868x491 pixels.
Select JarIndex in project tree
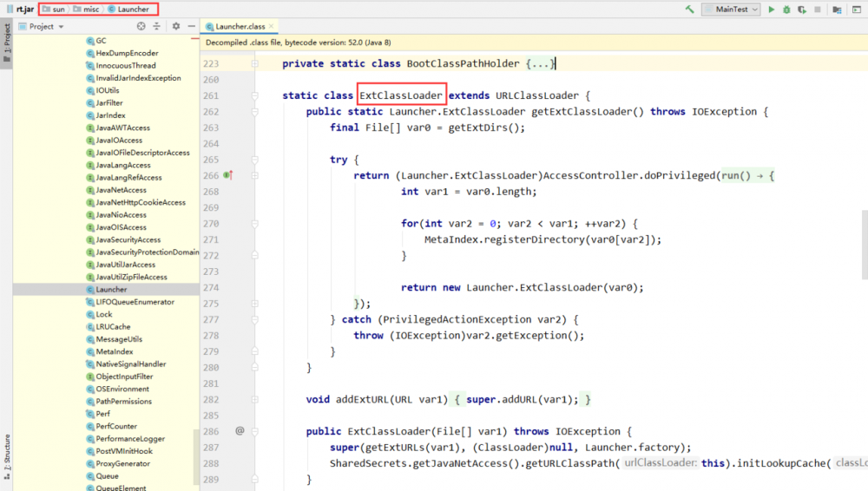[106, 115]
